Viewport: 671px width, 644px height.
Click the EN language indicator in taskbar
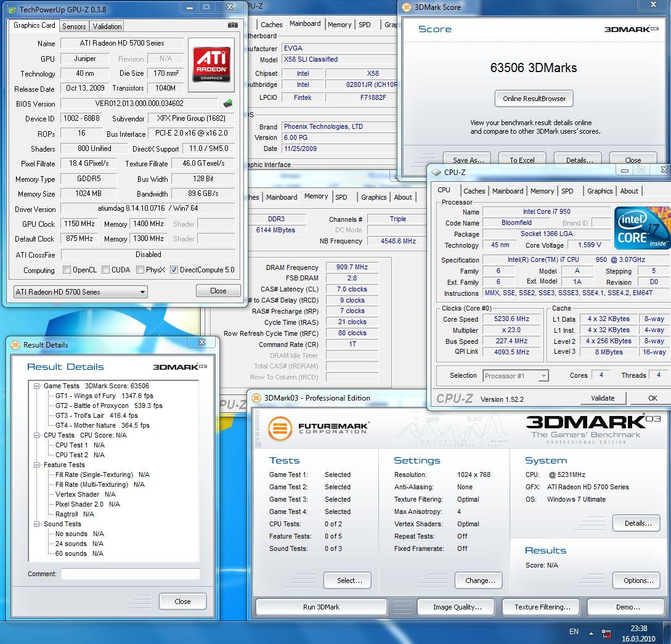[x=574, y=632]
